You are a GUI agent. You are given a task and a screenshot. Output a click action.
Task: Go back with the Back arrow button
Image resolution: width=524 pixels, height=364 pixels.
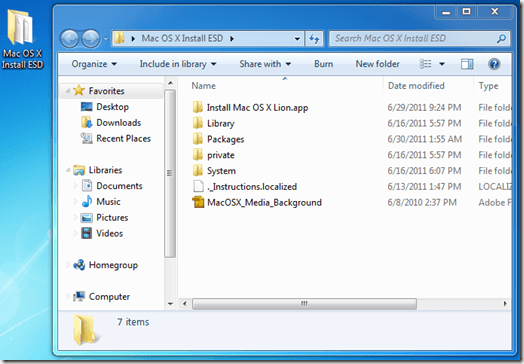70,39
